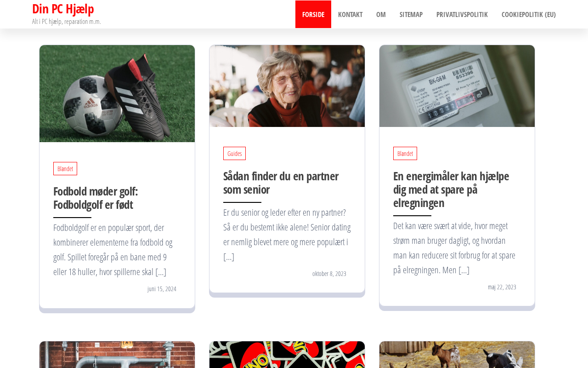Click the elderly woman article image

pos(287,86)
